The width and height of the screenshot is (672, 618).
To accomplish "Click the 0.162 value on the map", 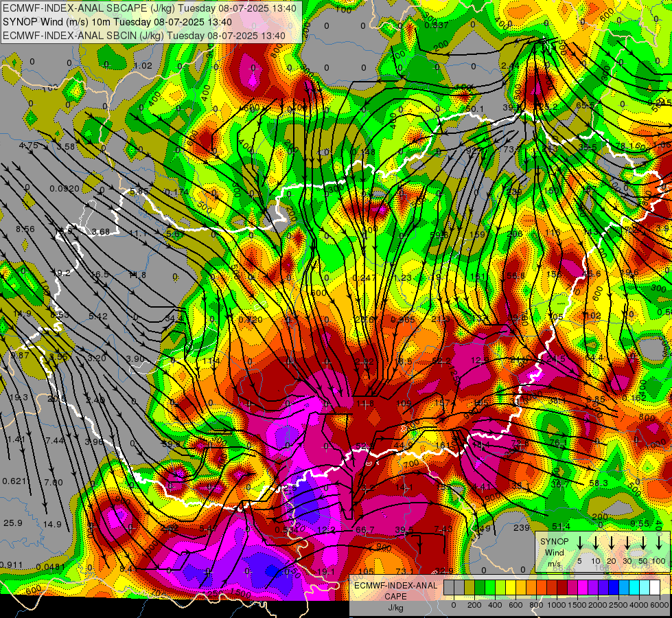I will pyautogui.click(x=634, y=398).
